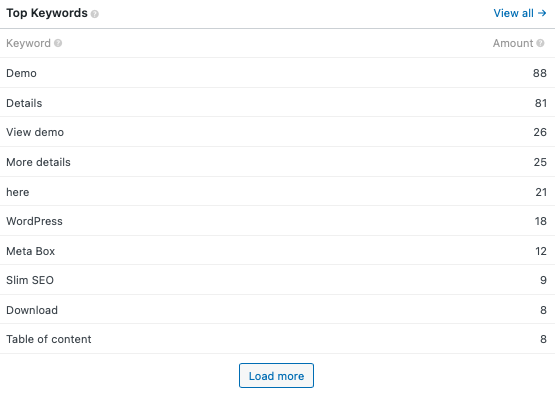Select the Demo keyword row
The width and height of the screenshot is (555, 395).
click(278, 73)
